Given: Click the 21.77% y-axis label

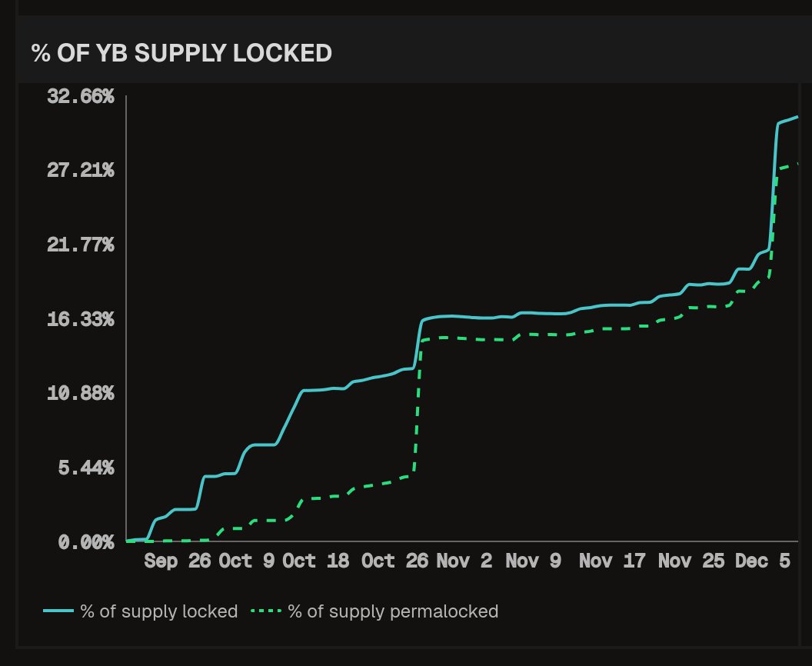Looking at the screenshot, I should [x=81, y=245].
